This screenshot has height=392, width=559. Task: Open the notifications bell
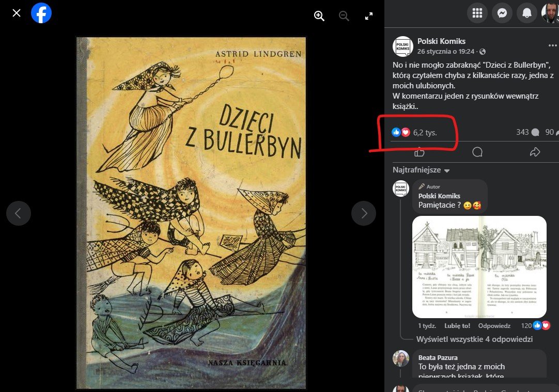point(526,13)
